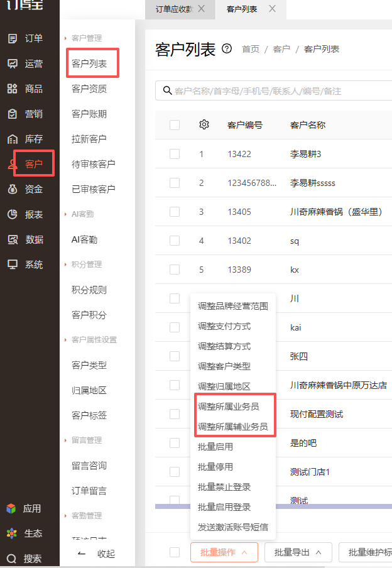Open 客户标签 in the submenu
The height and width of the screenshot is (568, 392).
click(x=89, y=415)
